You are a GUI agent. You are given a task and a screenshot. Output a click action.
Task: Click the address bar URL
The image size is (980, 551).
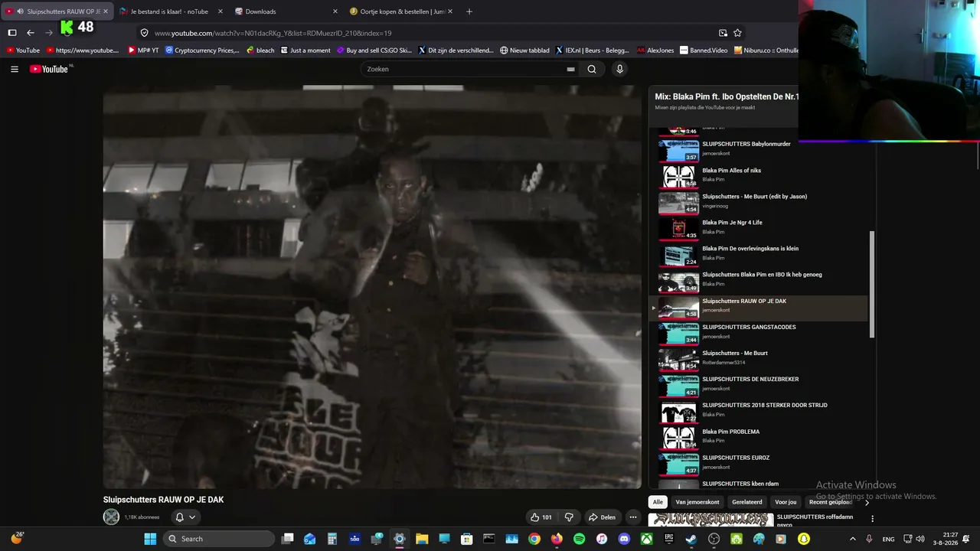(x=273, y=33)
